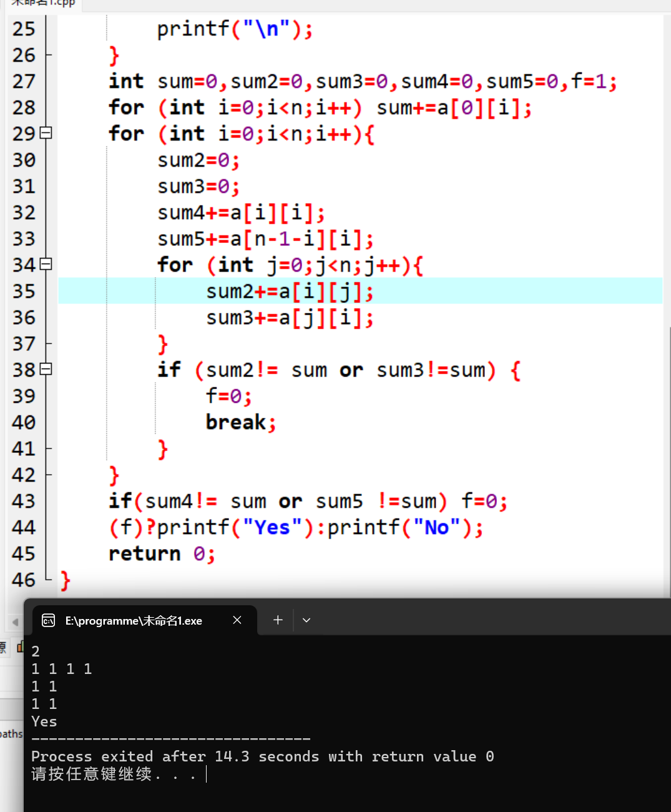
Task: Click the f=0; statement on line 39
Action: pyautogui.click(x=229, y=397)
